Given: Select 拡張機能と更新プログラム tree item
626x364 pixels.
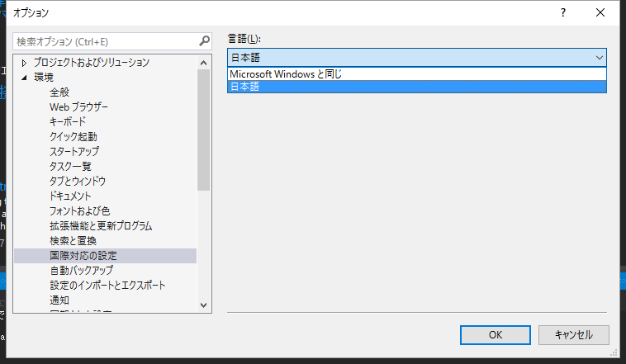Looking at the screenshot, I should pyautogui.click(x=101, y=225).
